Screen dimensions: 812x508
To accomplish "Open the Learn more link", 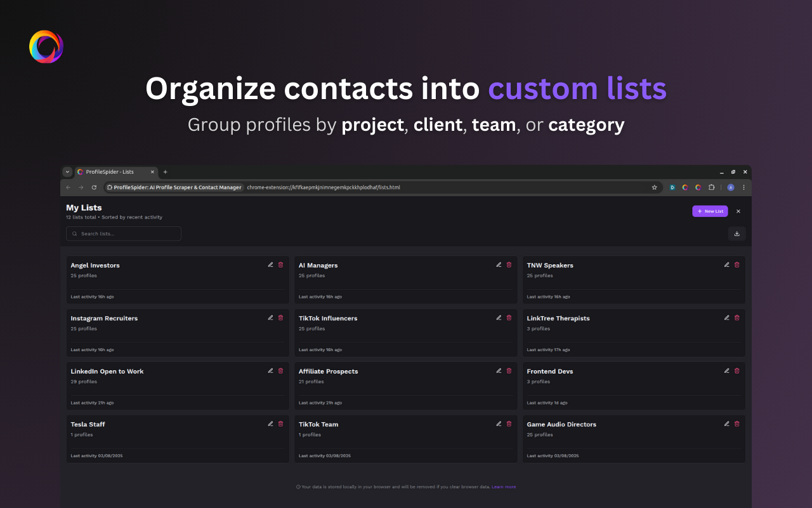I will (504, 486).
